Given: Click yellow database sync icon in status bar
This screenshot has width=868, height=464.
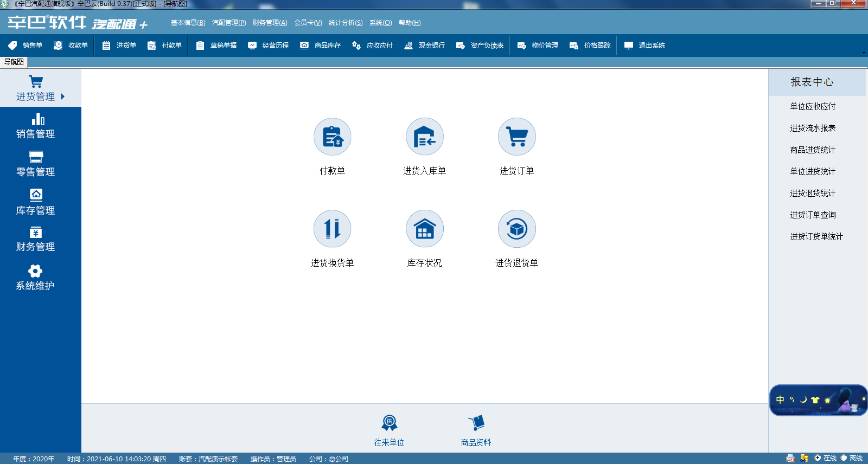Looking at the screenshot, I should point(804,458).
